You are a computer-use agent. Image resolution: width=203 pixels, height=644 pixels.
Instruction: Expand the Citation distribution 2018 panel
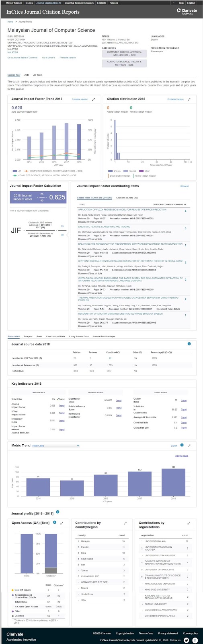coord(189,99)
